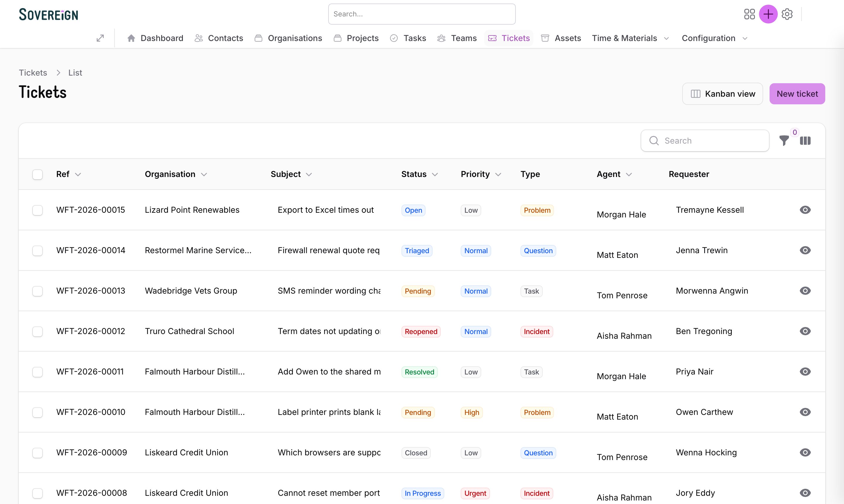The width and height of the screenshot is (844, 504).
Task: Open the Assets tab
Action: [x=561, y=38]
